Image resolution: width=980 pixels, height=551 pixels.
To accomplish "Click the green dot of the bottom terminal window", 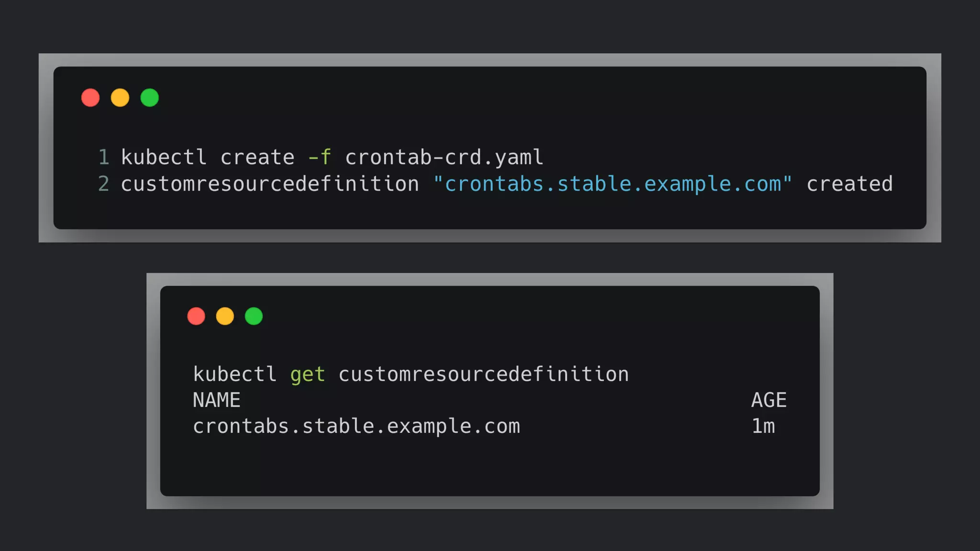I will pyautogui.click(x=254, y=316).
